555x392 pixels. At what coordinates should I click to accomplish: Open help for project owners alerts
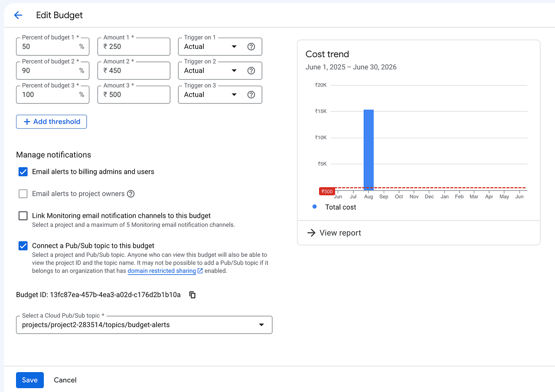131,194
